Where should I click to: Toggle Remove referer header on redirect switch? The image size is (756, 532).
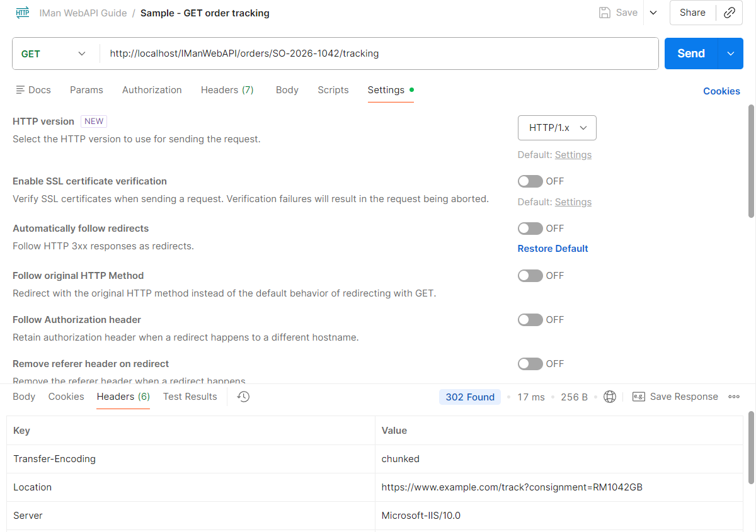coord(530,364)
